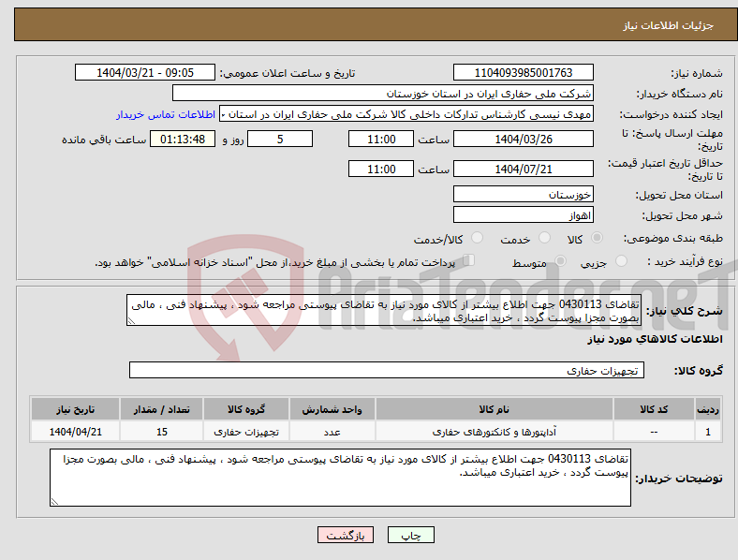This screenshot has width=738, height=560.
Task: Click the تاریخ نیاز column header
Action: coord(75,409)
